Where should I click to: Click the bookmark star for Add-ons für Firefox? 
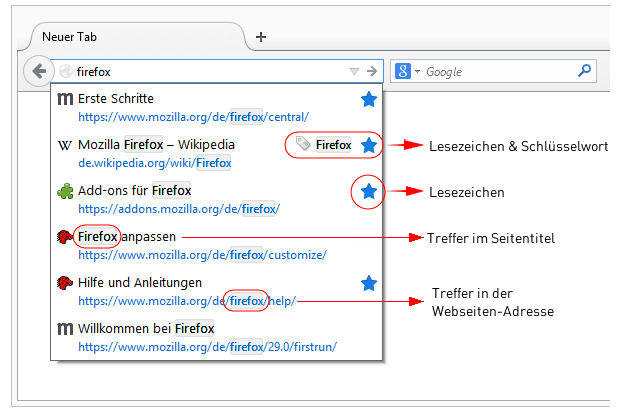pyautogui.click(x=368, y=191)
